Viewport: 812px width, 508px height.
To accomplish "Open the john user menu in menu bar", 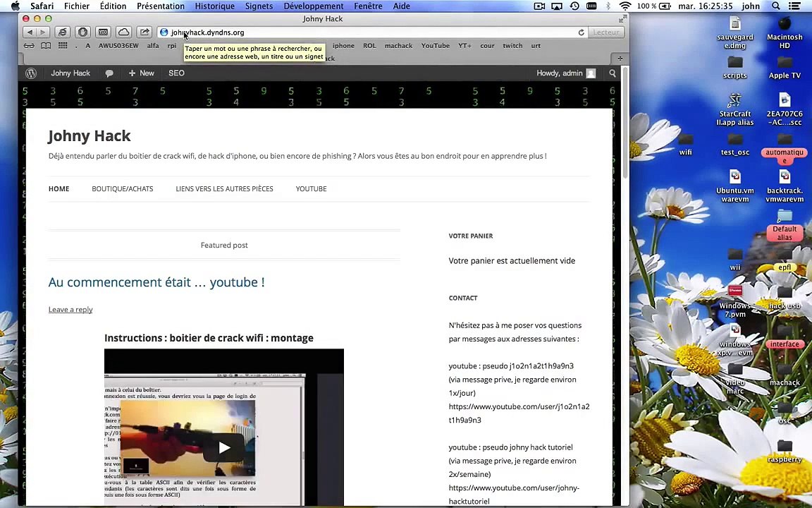I will 751,6.
